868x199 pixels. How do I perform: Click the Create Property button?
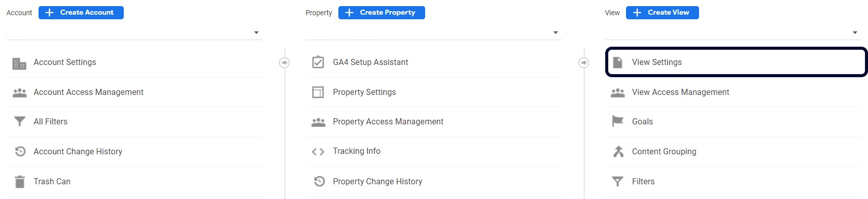tap(381, 13)
